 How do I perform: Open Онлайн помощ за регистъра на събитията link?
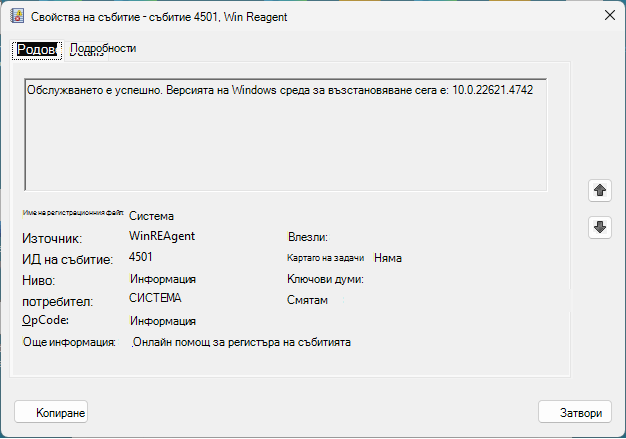242,342
